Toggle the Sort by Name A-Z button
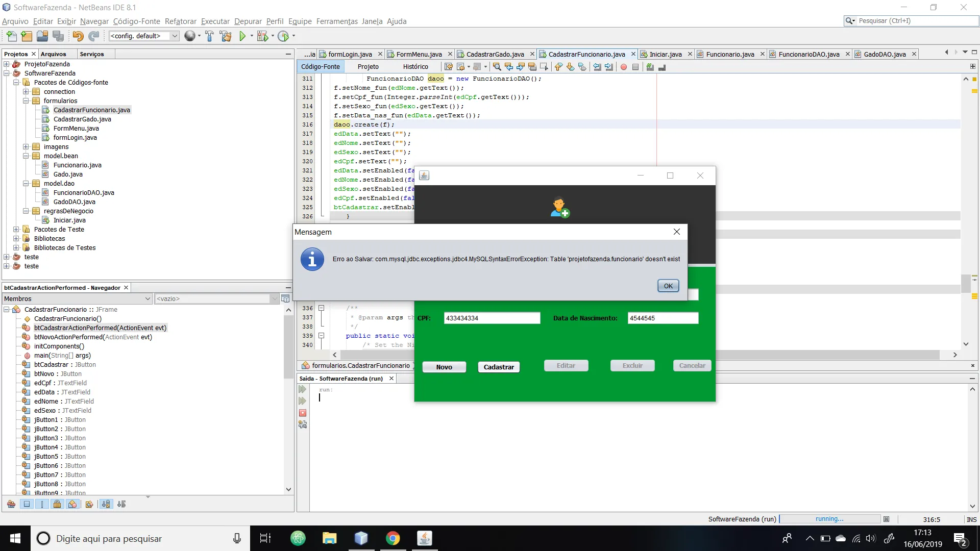Screen dimensions: 980x551 coord(106,504)
